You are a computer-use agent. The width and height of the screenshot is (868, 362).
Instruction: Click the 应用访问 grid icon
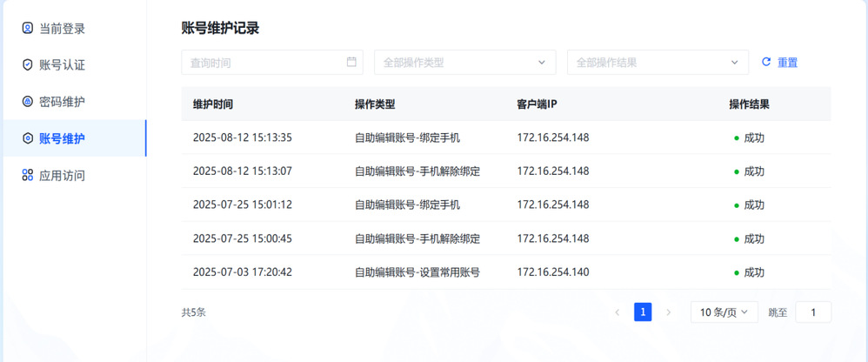coord(28,176)
